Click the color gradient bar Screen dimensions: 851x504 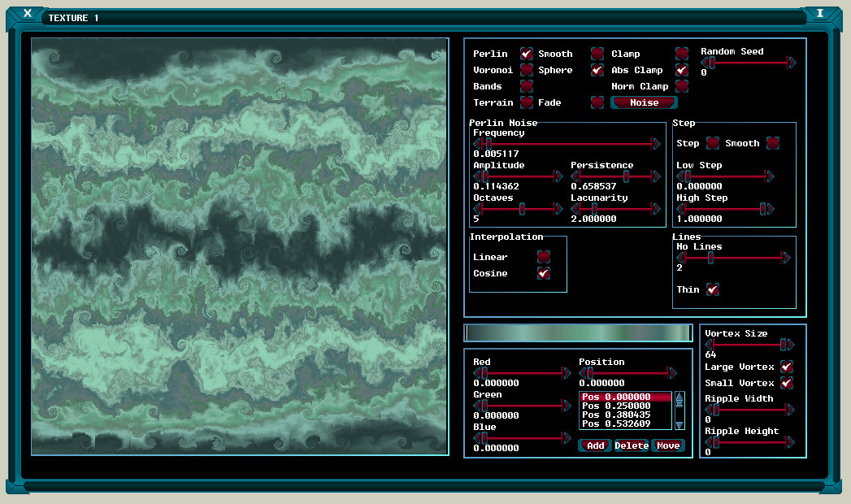pyautogui.click(x=577, y=332)
